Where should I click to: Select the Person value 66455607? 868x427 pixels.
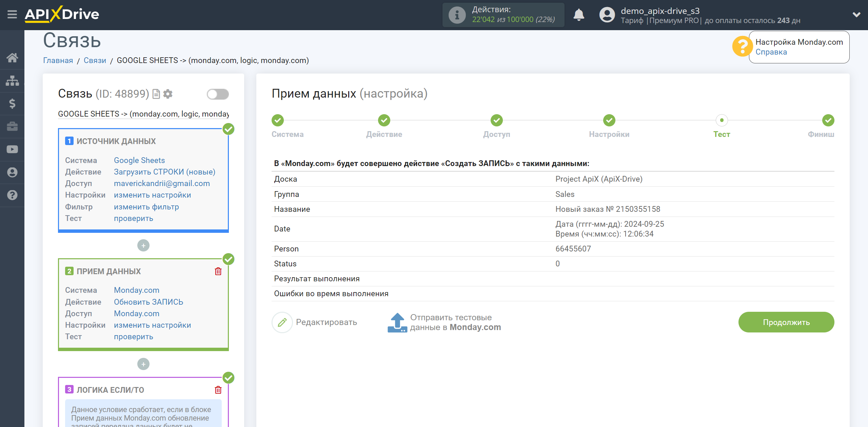(x=573, y=249)
